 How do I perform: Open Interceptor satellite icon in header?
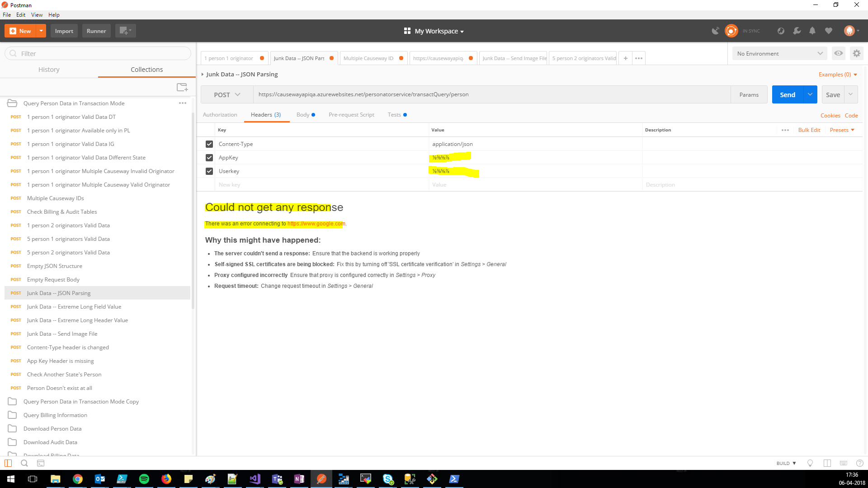point(716,31)
